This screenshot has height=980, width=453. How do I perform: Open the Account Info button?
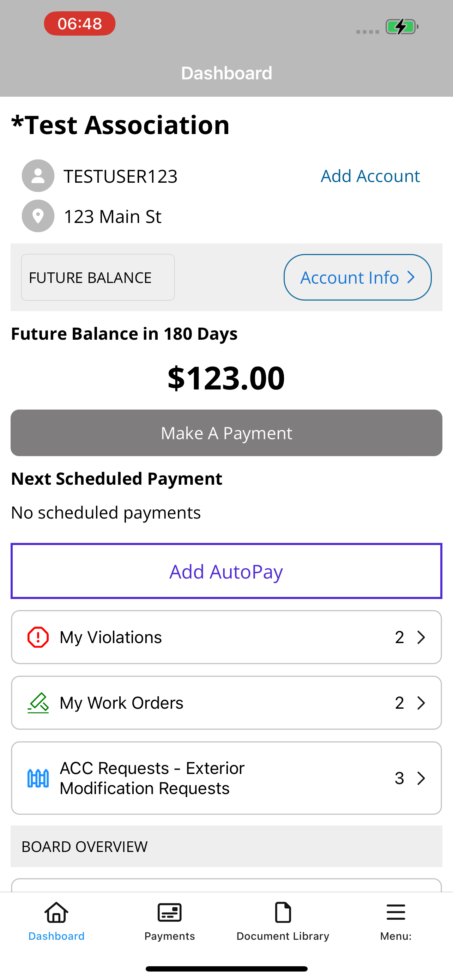tap(357, 277)
